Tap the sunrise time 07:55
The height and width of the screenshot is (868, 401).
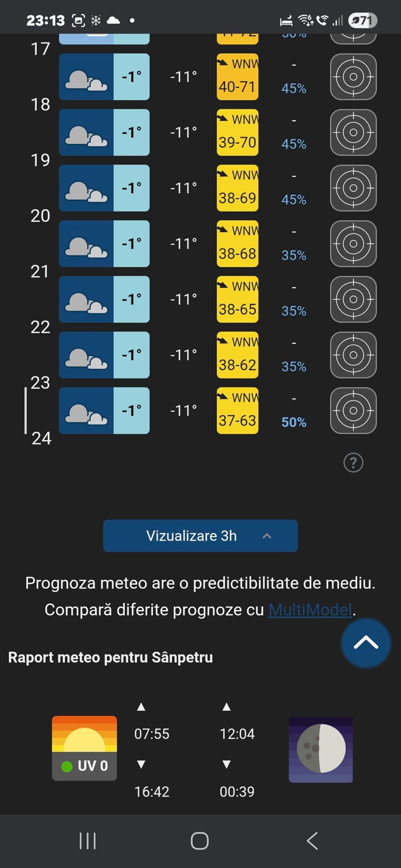click(152, 734)
